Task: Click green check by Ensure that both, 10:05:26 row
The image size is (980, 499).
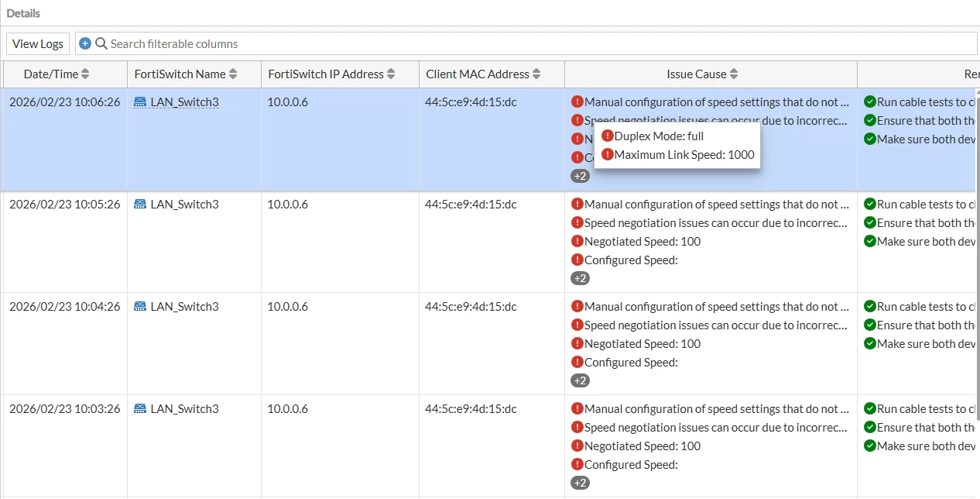Action: pyautogui.click(x=869, y=222)
